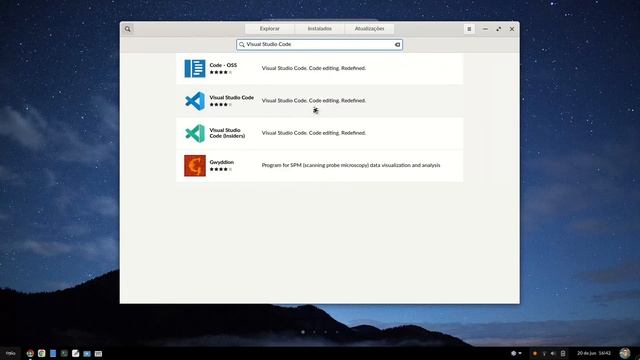The height and width of the screenshot is (360, 640).
Task: Open the applications menu in the taskbar
Action: 11,353
